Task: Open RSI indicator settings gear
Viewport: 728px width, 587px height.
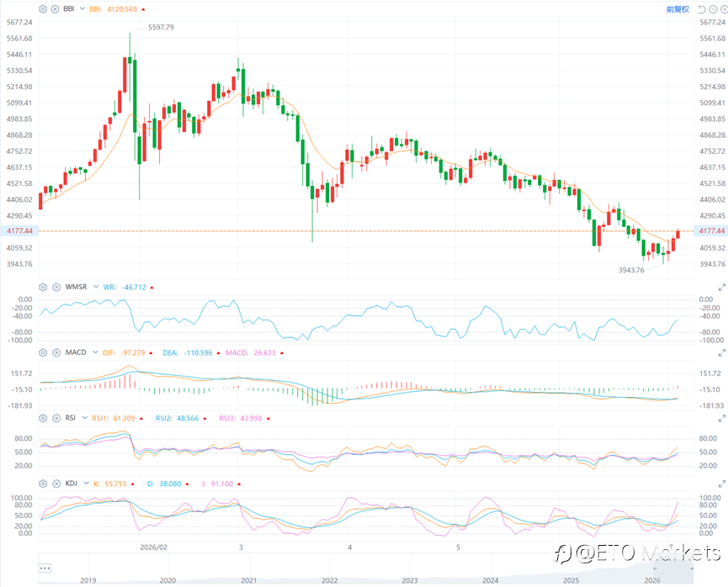Action: [43, 418]
